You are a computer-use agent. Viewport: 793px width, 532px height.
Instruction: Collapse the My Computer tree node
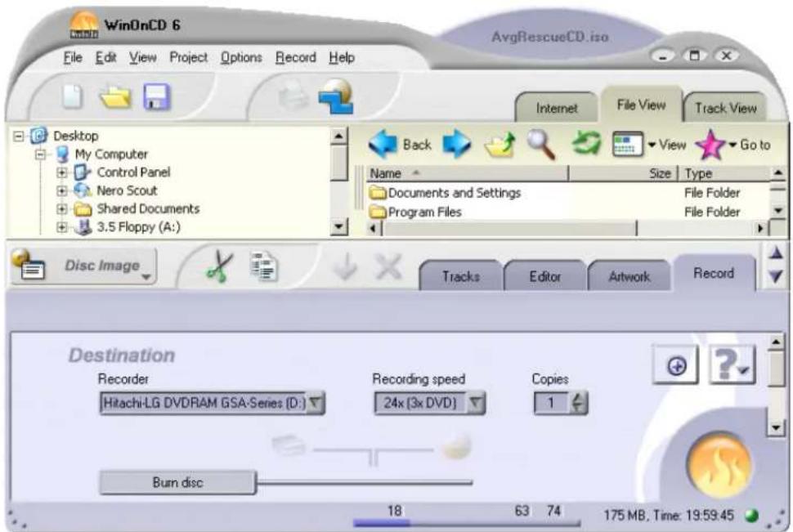click(x=40, y=154)
